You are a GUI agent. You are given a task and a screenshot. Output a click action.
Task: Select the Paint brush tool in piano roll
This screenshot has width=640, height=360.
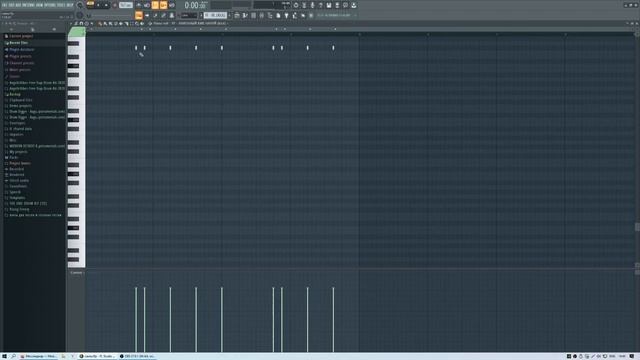[x=105, y=24]
